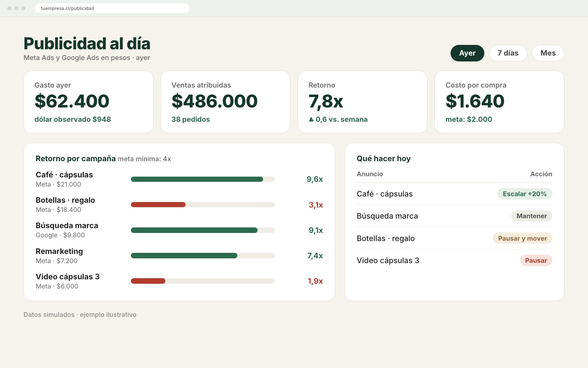
Task: Open the Gasto ayer $62.400 card
Action: (89, 102)
